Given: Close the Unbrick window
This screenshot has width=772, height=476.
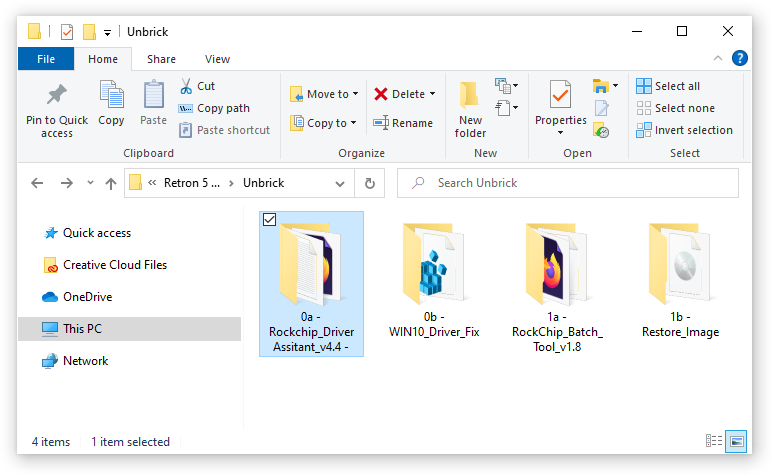Looking at the screenshot, I should 728,32.
